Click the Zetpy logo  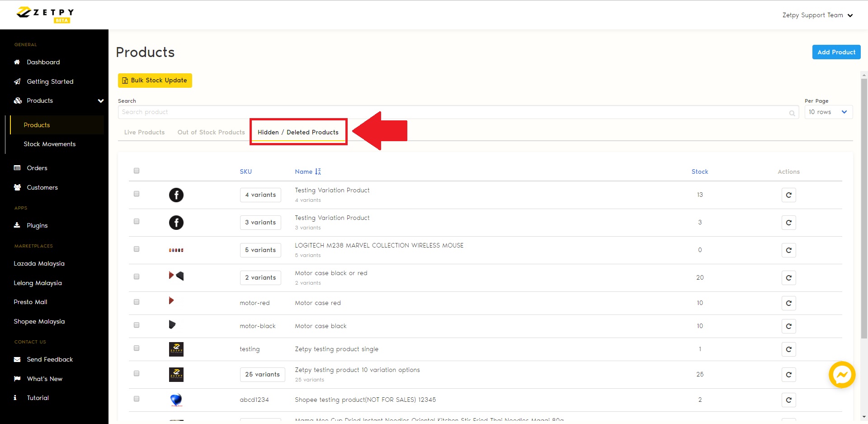click(x=45, y=14)
